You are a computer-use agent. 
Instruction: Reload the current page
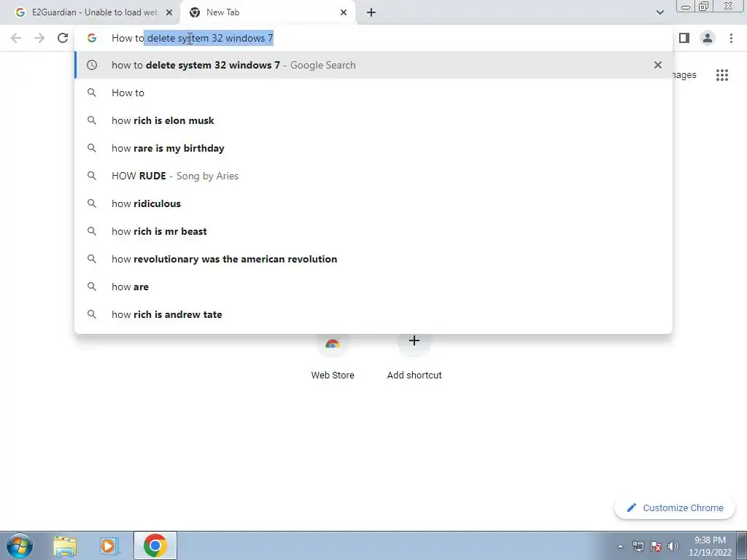[x=63, y=38]
